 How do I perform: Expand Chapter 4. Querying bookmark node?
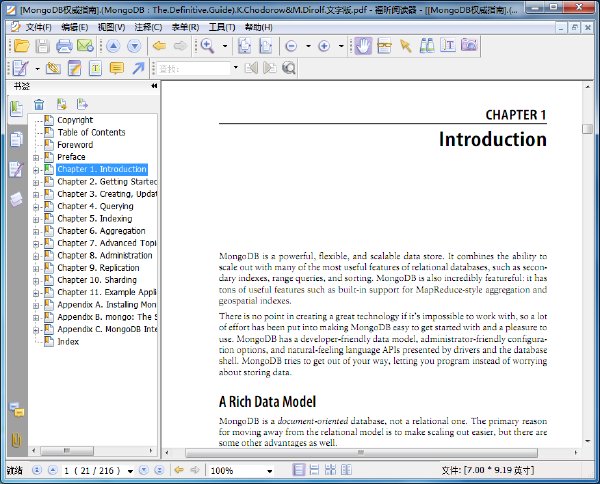pyautogui.click(x=36, y=207)
